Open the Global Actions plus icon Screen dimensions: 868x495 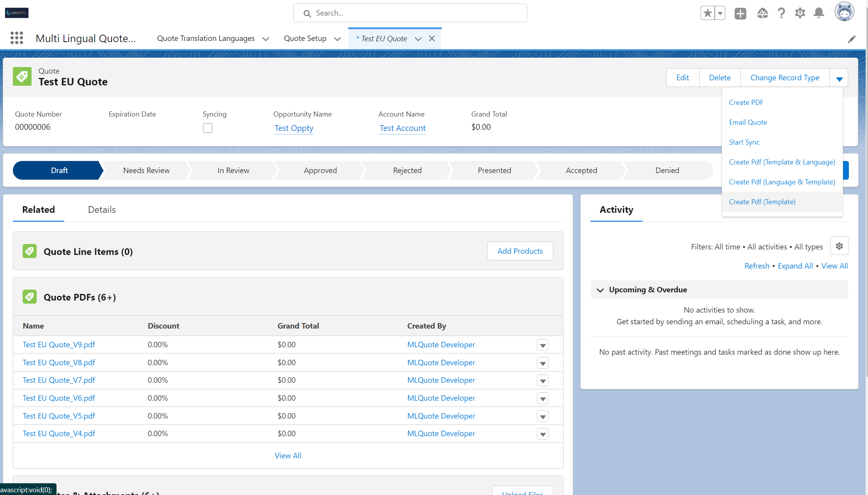pos(740,13)
